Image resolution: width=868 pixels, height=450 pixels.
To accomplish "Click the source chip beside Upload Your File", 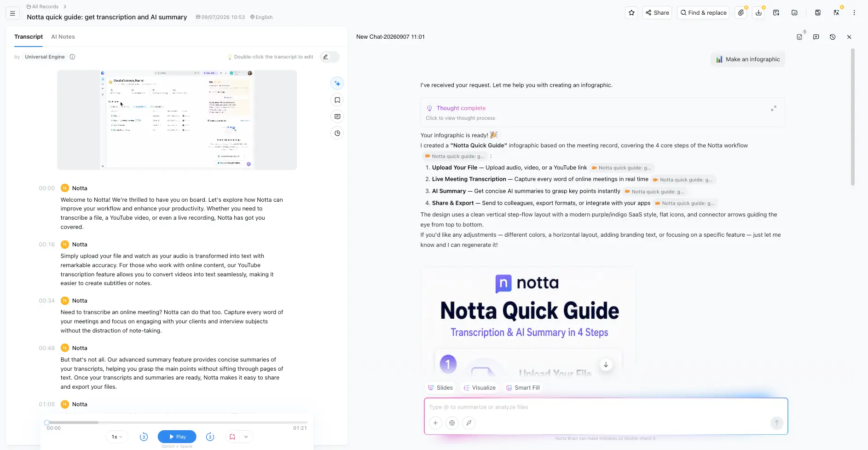I will pyautogui.click(x=622, y=168).
